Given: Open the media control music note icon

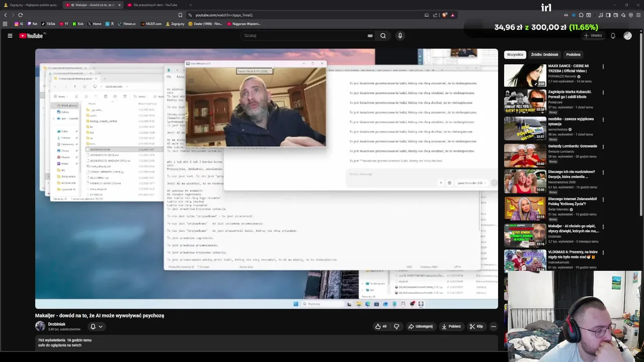Looking at the screenshot, I should point(601,15).
